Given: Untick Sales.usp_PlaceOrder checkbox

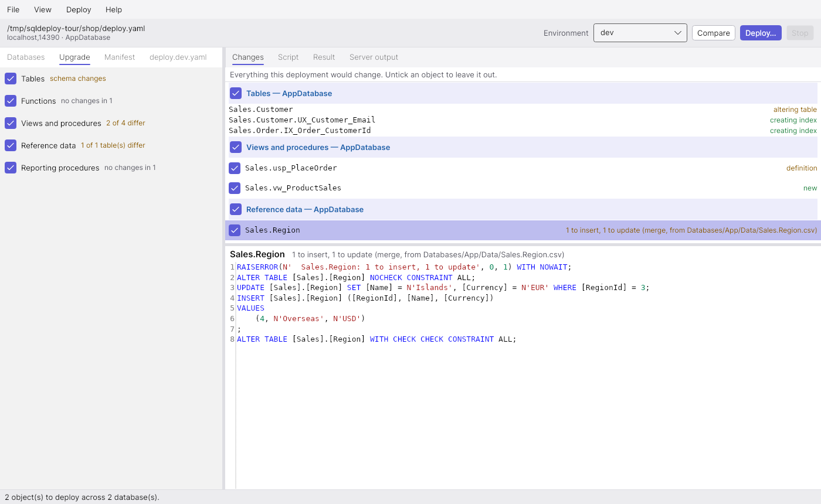Looking at the screenshot, I should click(x=235, y=168).
